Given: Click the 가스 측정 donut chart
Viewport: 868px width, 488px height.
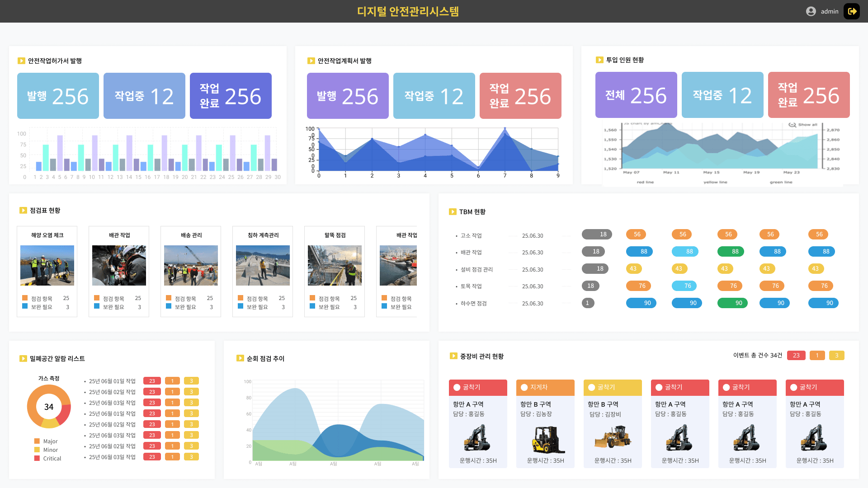Looking at the screenshot, I should pos(49,407).
